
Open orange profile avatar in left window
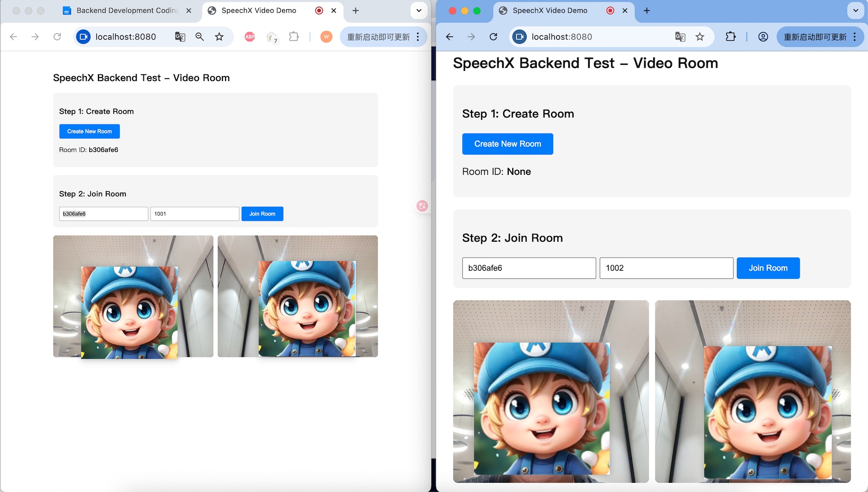[x=327, y=37]
